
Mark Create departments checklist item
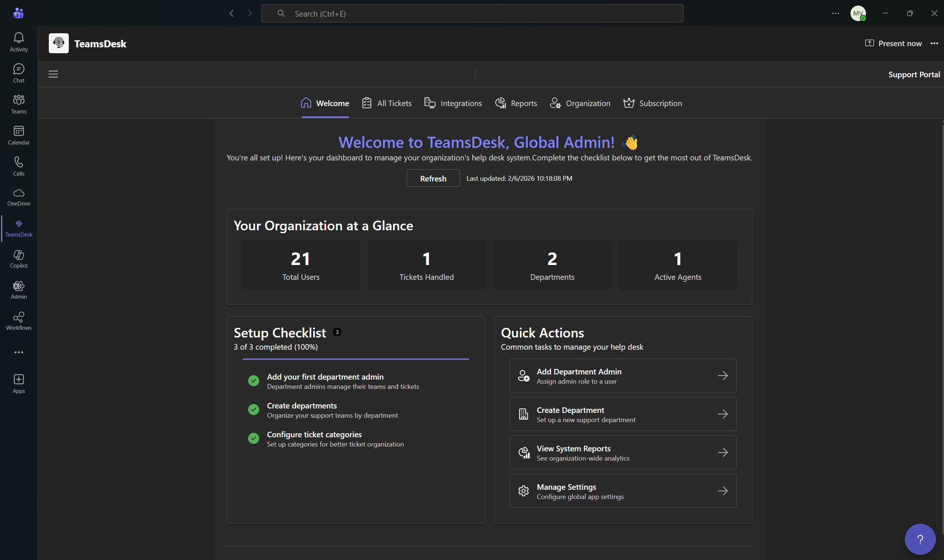[253, 410]
